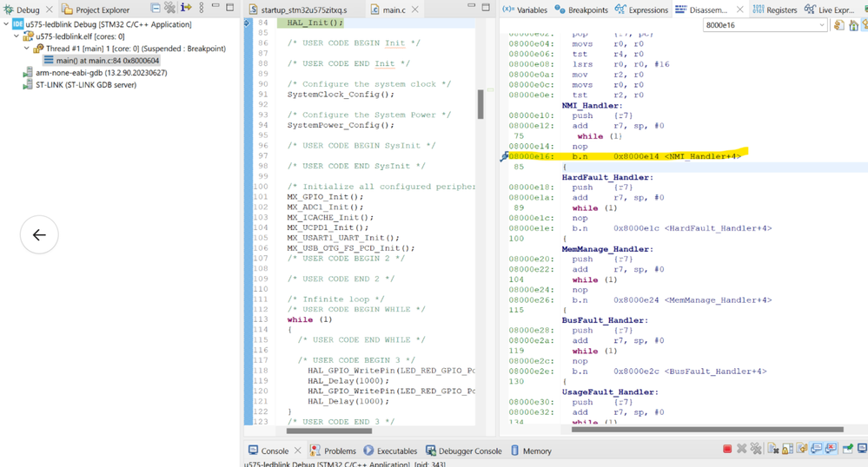
Task: Select the ST-LINK GDB server entry
Action: click(x=85, y=85)
